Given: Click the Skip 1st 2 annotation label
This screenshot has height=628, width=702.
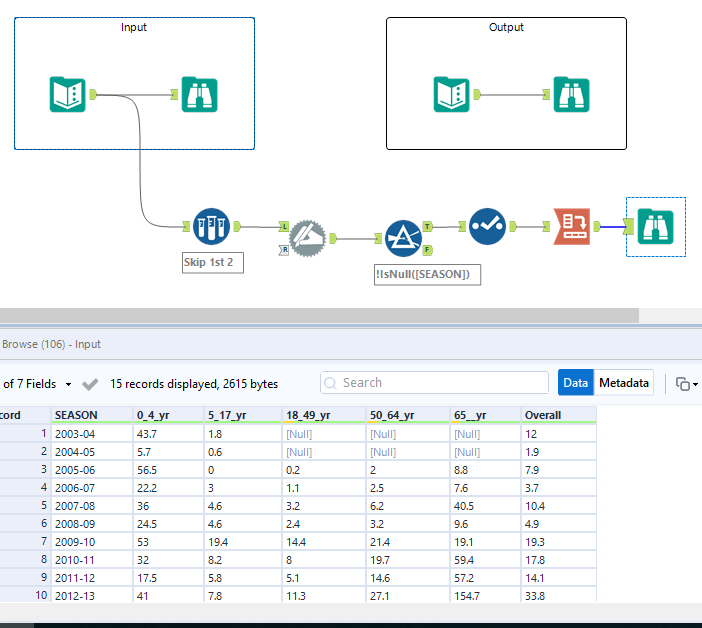Looking at the screenshot, I should [213, 262].
